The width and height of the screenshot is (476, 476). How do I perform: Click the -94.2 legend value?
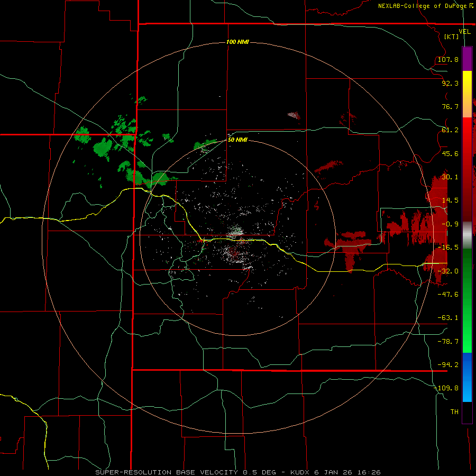click(448, 364)
